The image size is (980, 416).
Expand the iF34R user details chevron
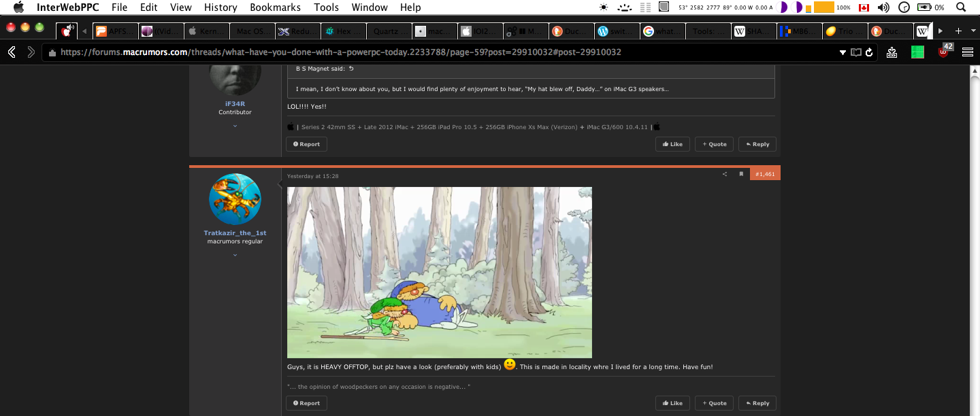(x=235, y=126)
